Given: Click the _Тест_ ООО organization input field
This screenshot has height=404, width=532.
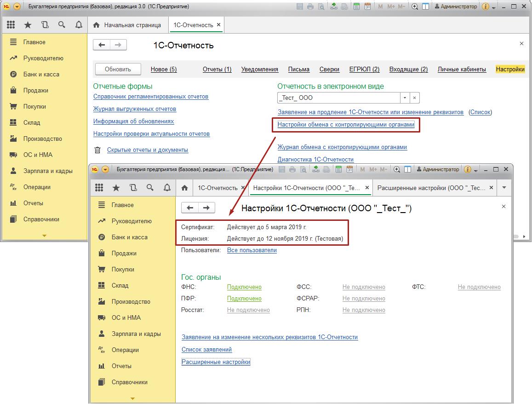Looking at the screenshot, I should coord(338,98).
